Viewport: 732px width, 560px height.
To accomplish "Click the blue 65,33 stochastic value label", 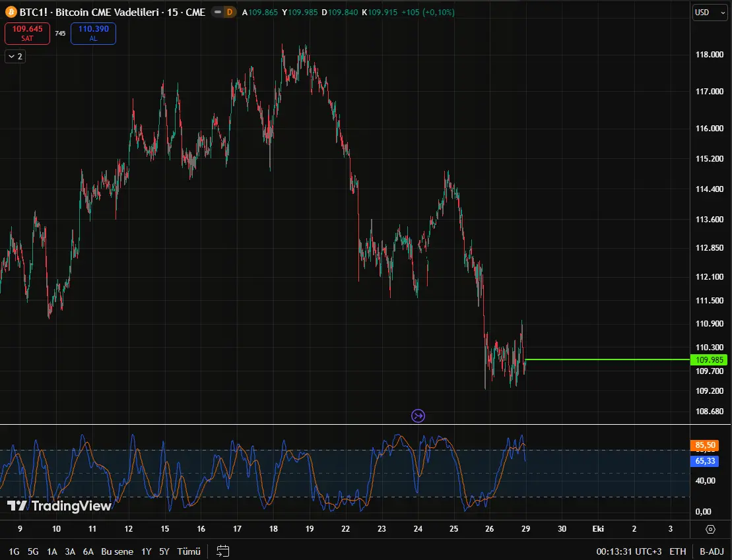I will pos(706,461).
